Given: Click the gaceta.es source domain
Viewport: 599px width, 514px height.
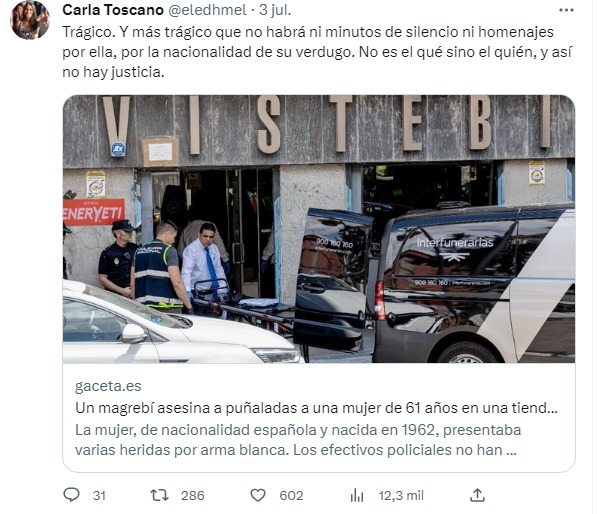Looking at the screenshot, I should pyautogui.click(x=108, y=386).
